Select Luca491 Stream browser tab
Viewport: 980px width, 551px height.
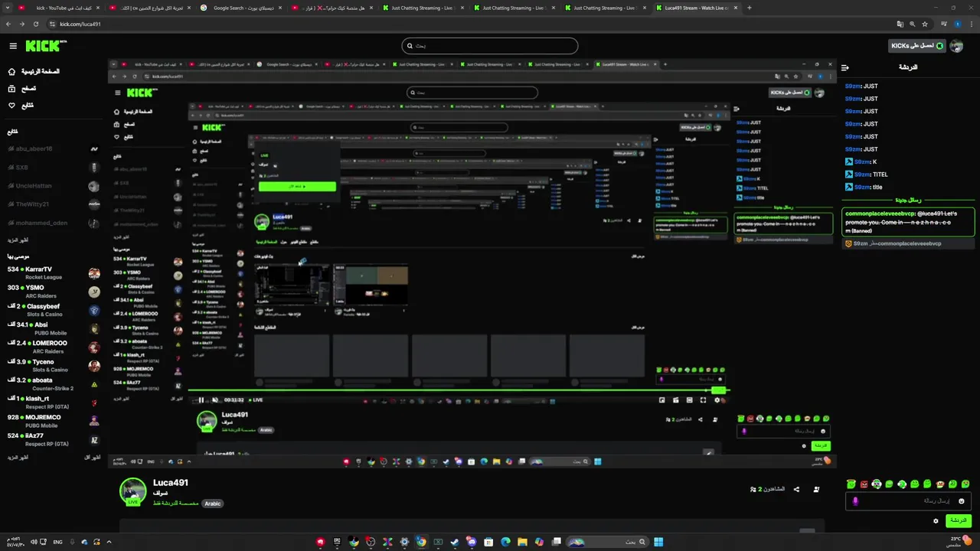pyautogui.click(x=697, y=8)
